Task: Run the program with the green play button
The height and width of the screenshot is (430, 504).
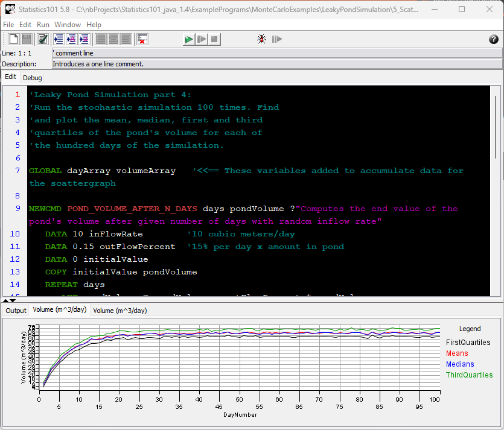Action: (189, 39)
